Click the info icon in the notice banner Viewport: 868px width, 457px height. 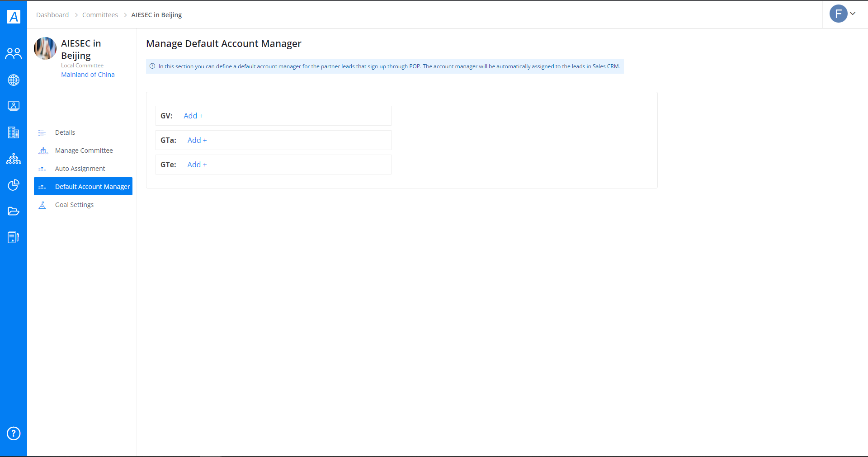(x=152, y=66)
